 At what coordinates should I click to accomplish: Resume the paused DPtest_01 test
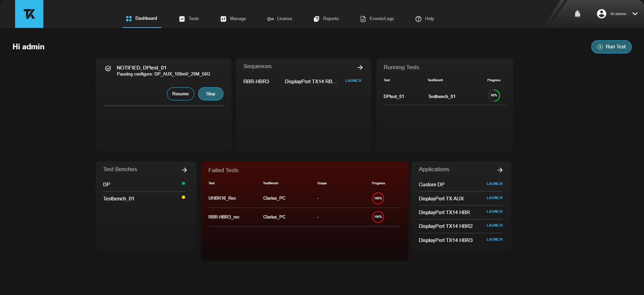[x=180, y=94]
